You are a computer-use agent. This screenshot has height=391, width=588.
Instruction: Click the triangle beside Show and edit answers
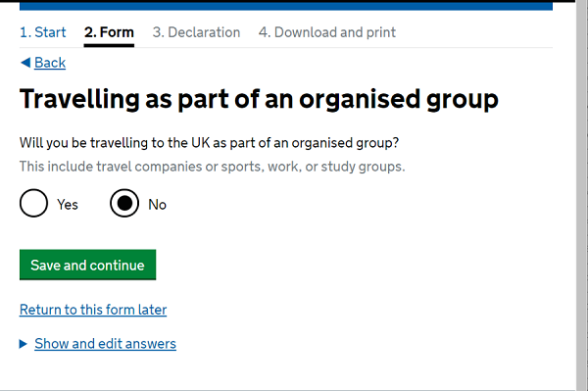[x=24, y=344]
